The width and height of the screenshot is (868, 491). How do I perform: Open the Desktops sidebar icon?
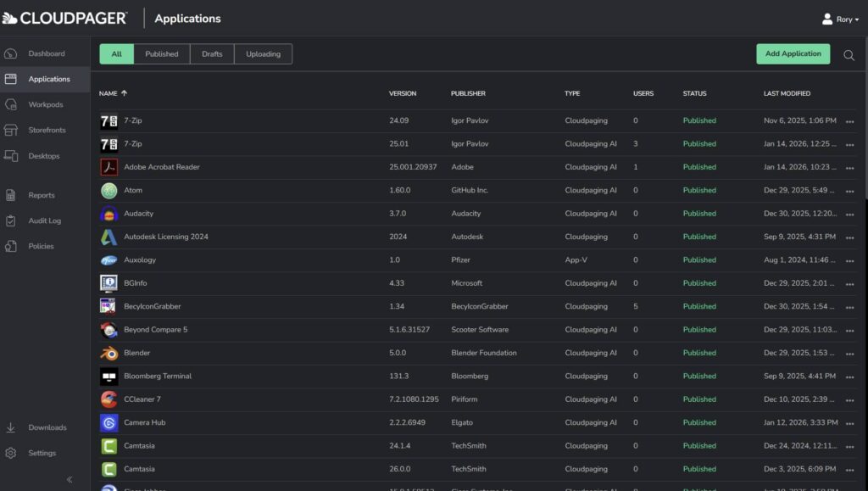pyautogui.click(x=10, y=156)
